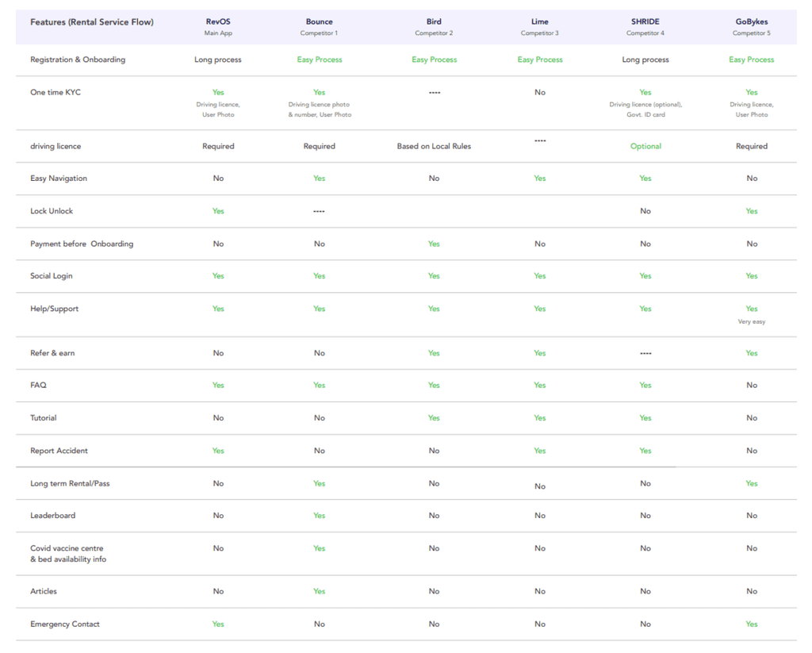Click Bounce 'Yes' in Covid vaccine centre row
The height and width of the screenshot is (653, 812).
(319, 548)
